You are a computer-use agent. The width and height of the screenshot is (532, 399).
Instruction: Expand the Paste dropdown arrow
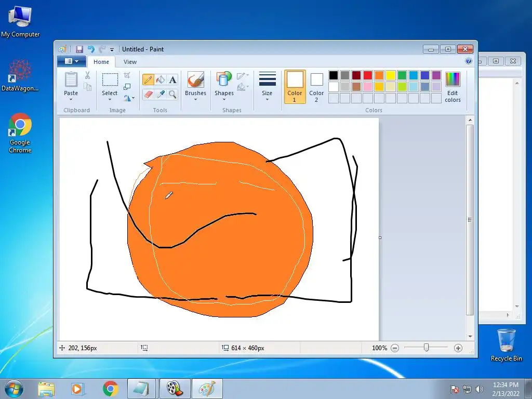click(71, 100)
